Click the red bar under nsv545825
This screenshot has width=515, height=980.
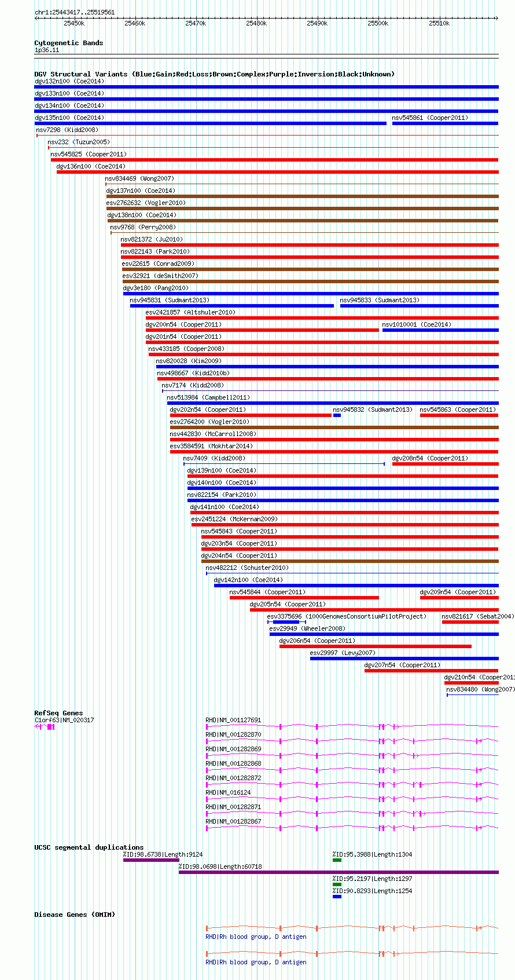tap(275, 160)
